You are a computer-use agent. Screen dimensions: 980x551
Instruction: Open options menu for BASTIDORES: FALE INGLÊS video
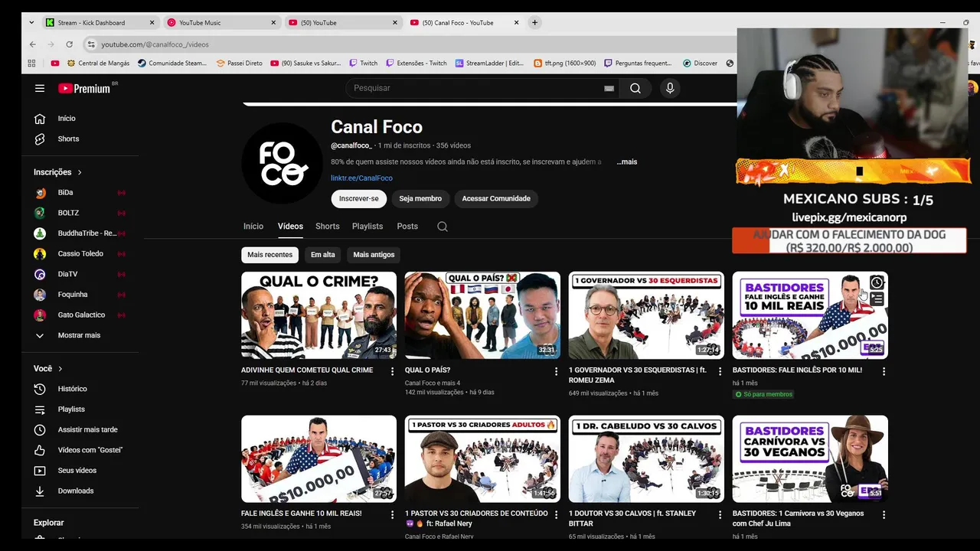pos(884,371)
